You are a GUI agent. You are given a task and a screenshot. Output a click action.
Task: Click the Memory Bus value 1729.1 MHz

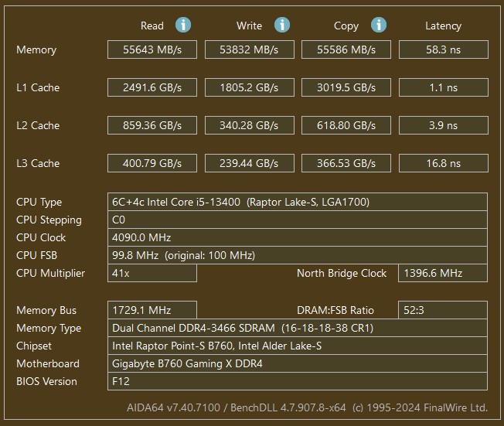point(152,310)
